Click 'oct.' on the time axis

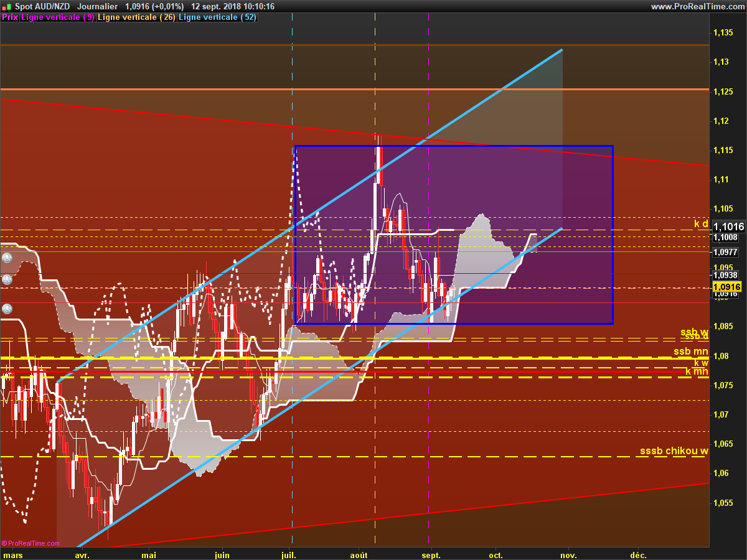click(496, 554)
